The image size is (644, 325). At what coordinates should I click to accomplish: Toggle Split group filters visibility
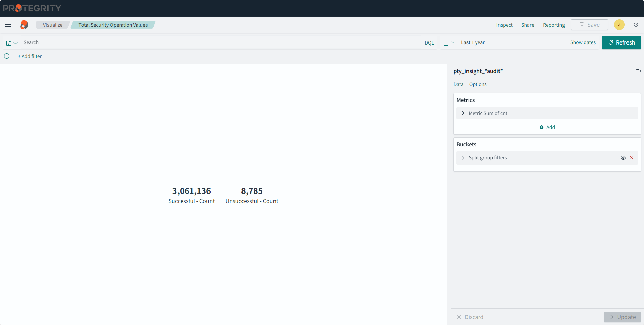pyautogui.click(x=623, y=158)
